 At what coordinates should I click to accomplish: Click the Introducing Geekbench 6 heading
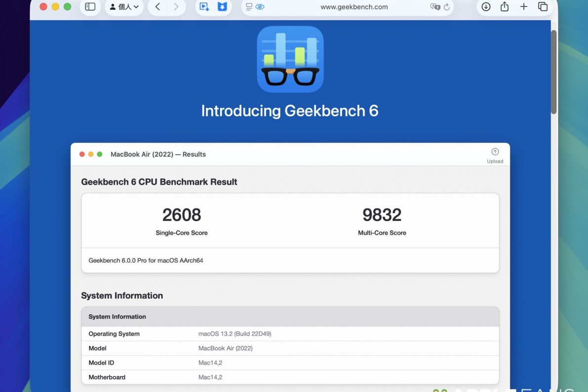click(x=290, y=111)
